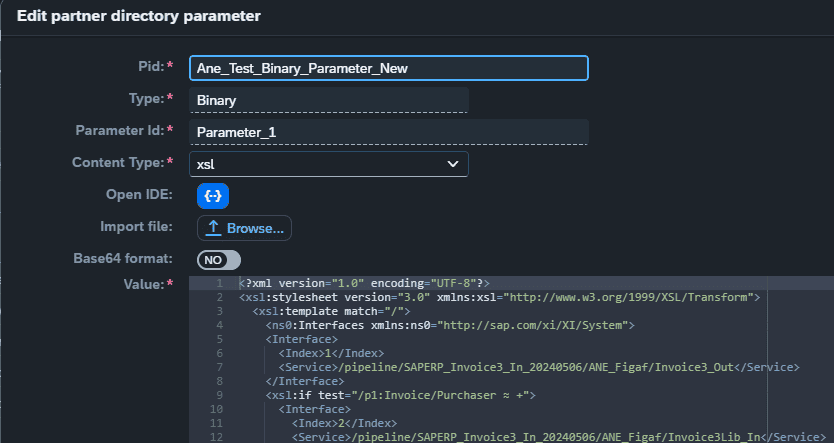The width and height of the screenshot is (834, 443).
Task: Click the Index 1 line in code
Action: pos(331,353)
